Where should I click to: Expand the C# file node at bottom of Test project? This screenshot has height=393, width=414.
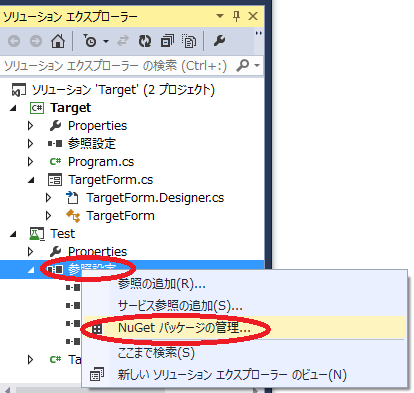point(31,360)
